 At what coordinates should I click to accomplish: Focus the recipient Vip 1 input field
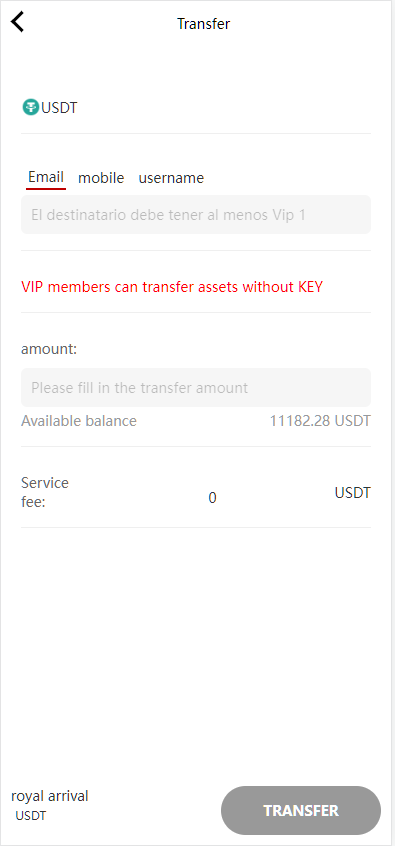tap(196, 215)
